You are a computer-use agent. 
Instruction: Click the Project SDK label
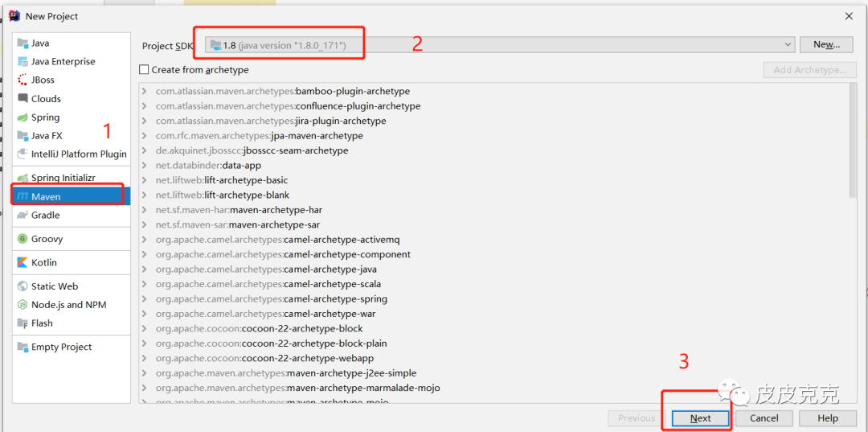tap(166, 46)
